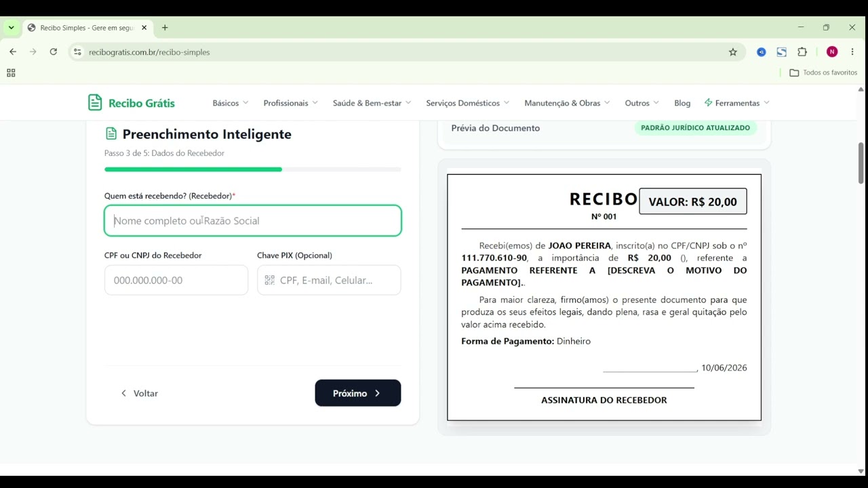This screenshot has height=488, width=868.
Task: Click the PADRÃO JURÍDICO ATUALIZADO badge
Action: 696,127
